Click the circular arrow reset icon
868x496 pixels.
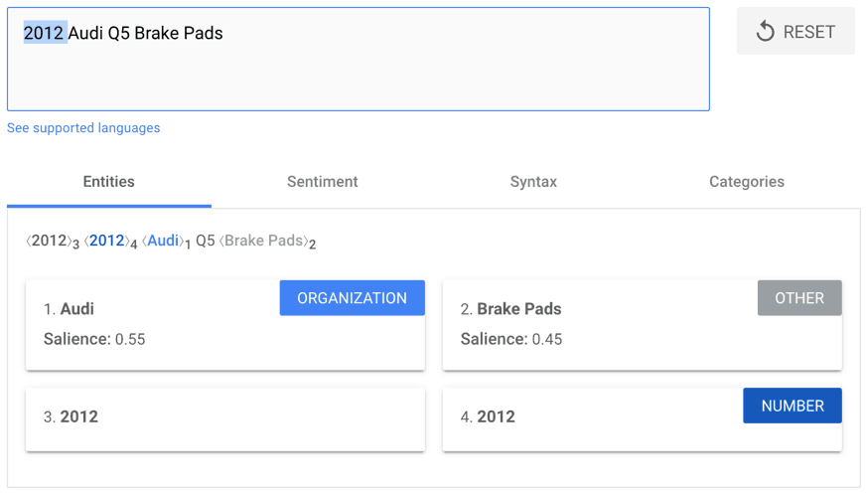tap(765, 32)
